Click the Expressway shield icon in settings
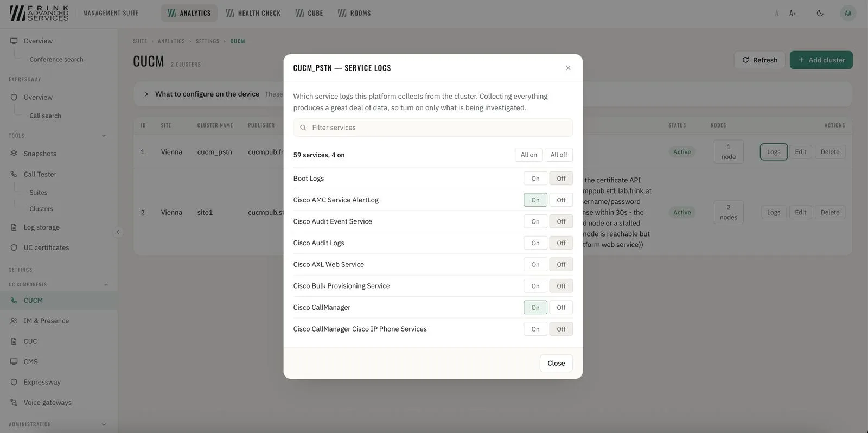This screenshot has width=868, height=433. (14, 382)
